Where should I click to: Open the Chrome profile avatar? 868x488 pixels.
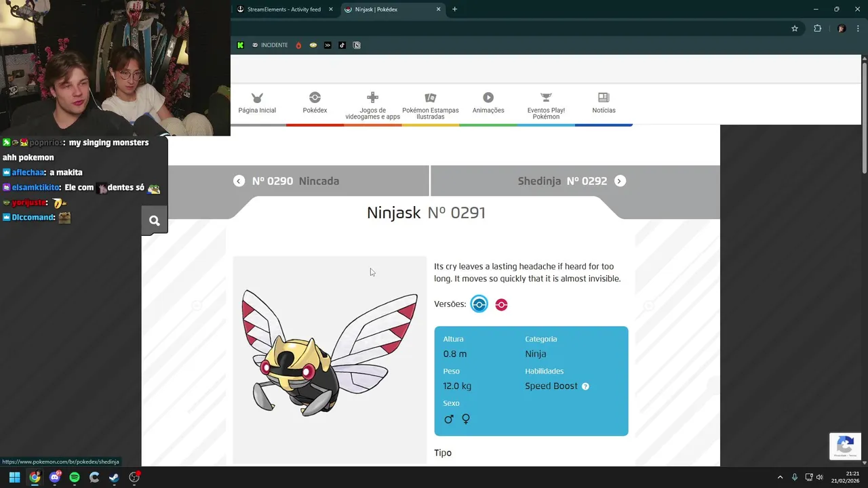click(x=842, y=28)
